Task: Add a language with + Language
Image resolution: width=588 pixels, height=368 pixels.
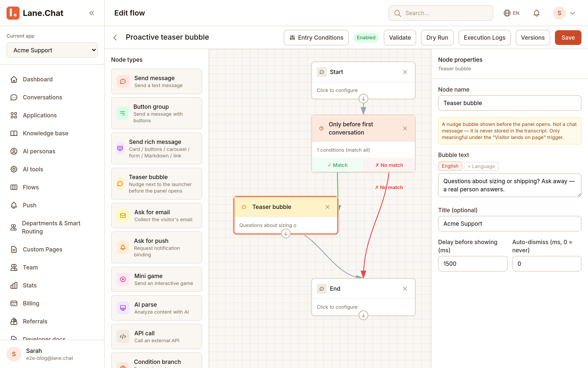Action: [x=481, y=166]
